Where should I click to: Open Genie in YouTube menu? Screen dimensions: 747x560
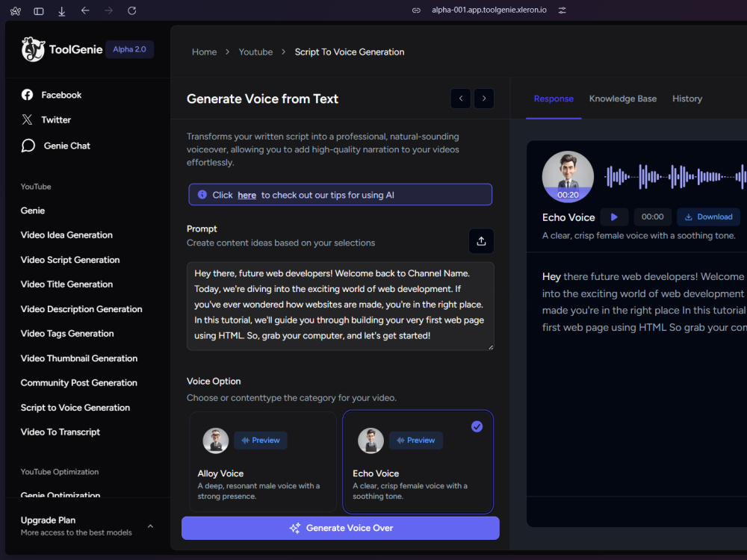(x=33, y=211)
